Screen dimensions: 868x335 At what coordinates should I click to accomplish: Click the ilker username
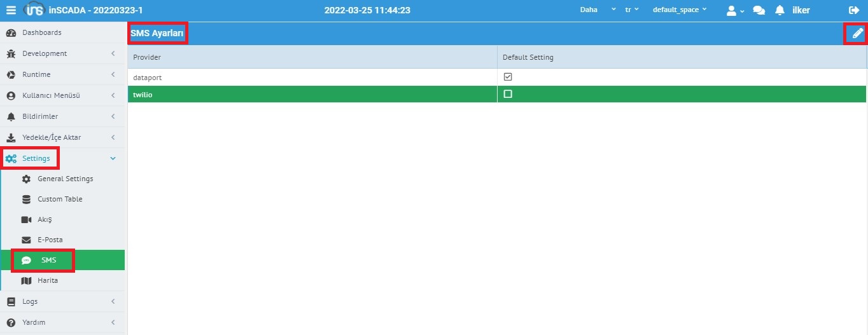point(801,10)
